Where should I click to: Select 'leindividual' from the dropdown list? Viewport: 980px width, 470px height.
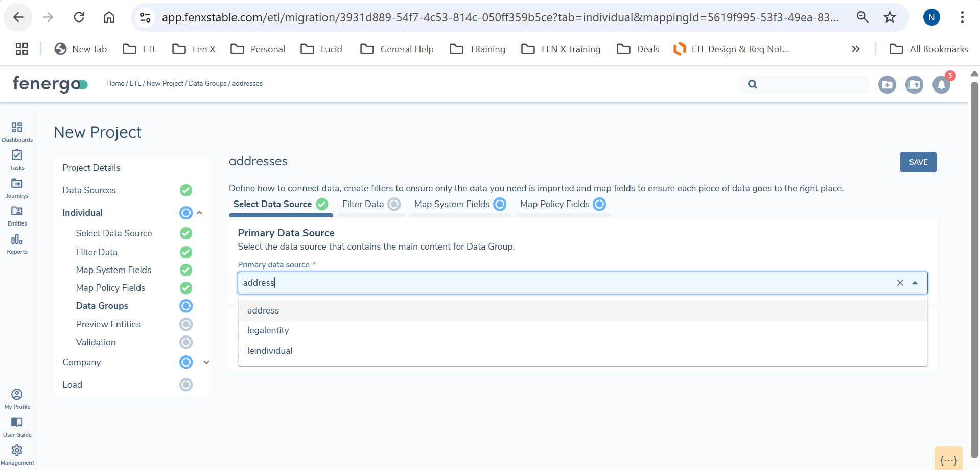pos(270,351)
